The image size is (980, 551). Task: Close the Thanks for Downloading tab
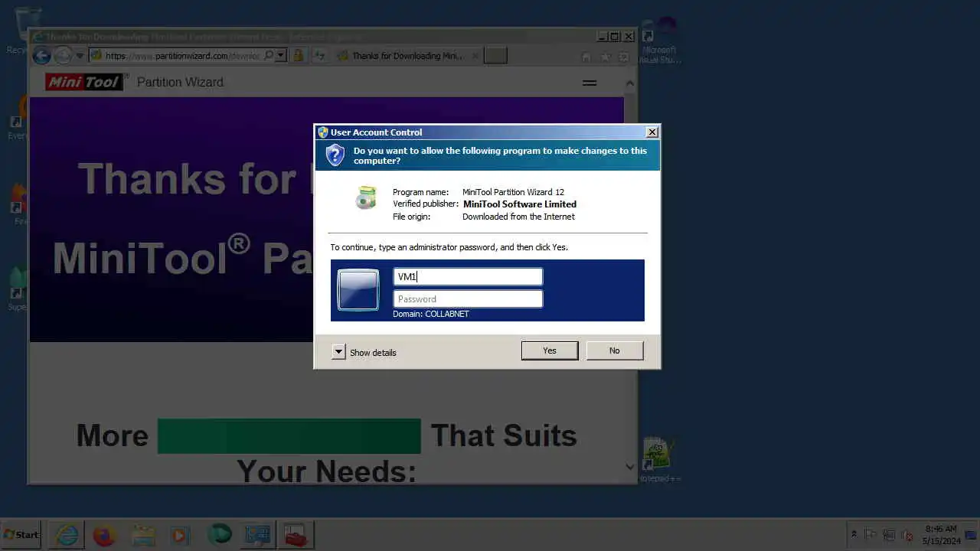(x=475, y=56)
